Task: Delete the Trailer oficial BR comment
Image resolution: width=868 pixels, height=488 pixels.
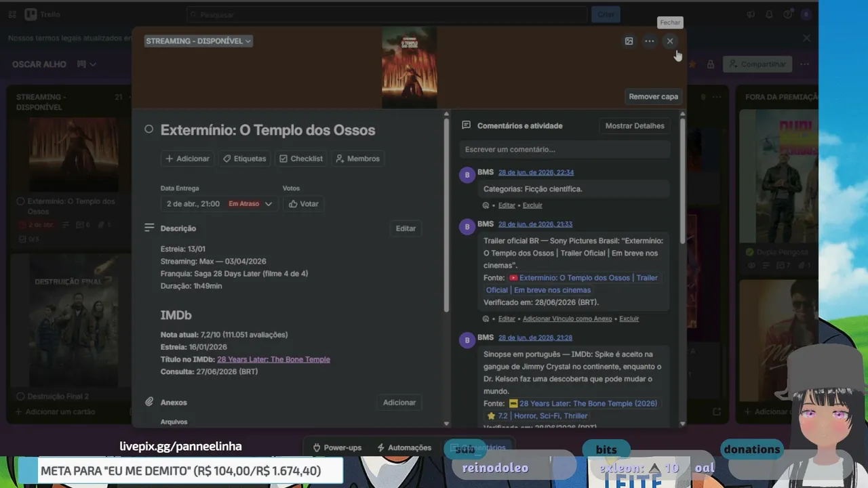Action: click(629, 319)
